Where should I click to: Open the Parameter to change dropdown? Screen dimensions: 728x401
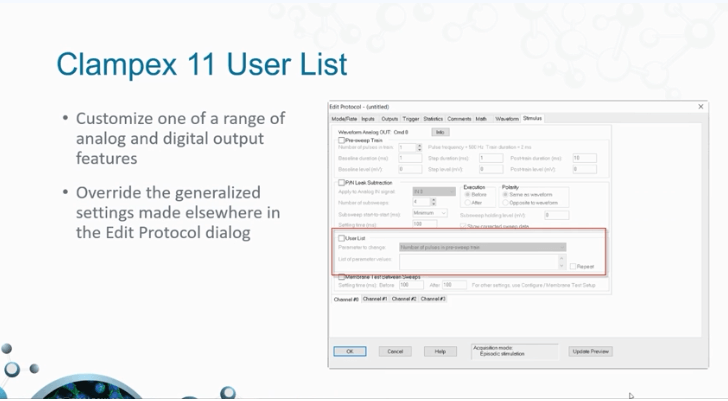pos(482,247)
